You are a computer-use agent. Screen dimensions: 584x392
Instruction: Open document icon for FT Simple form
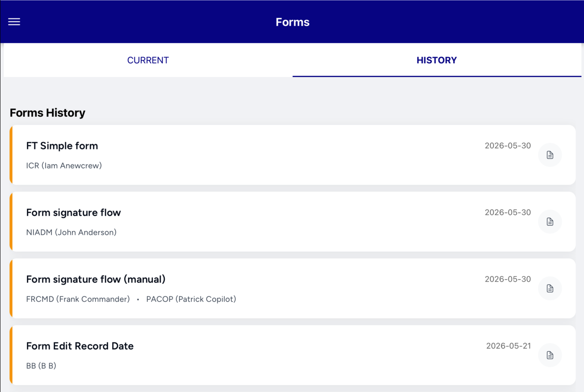pyautogui.click(x=550, y=155)
